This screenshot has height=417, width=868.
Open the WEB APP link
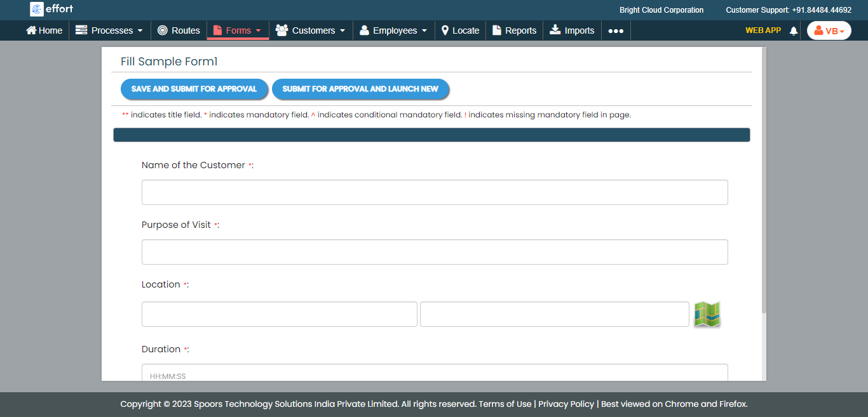[763, 30]
